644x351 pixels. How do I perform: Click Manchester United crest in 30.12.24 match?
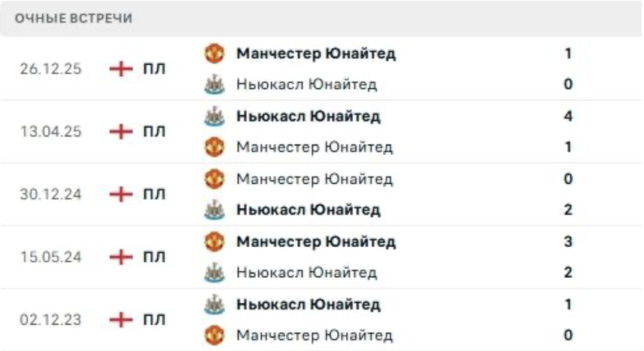214,179
